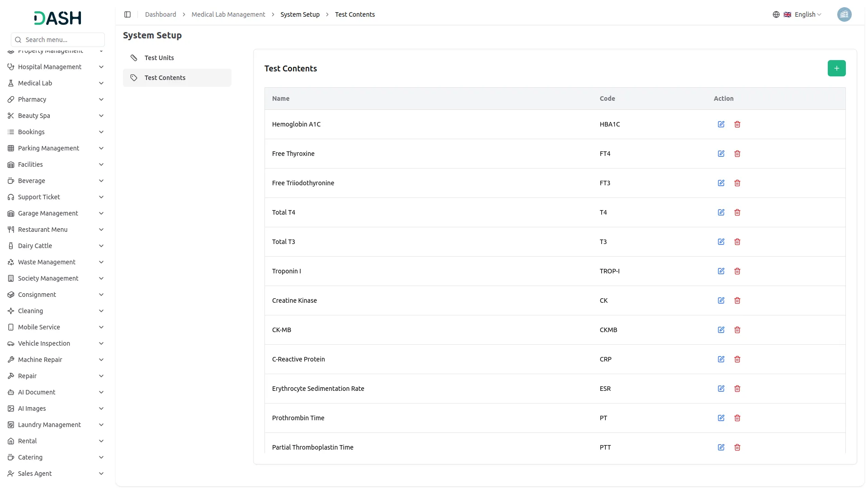Screen dimensions: 868x488
Task: Expand the Hospital Management menu
Action: [56, 67]
